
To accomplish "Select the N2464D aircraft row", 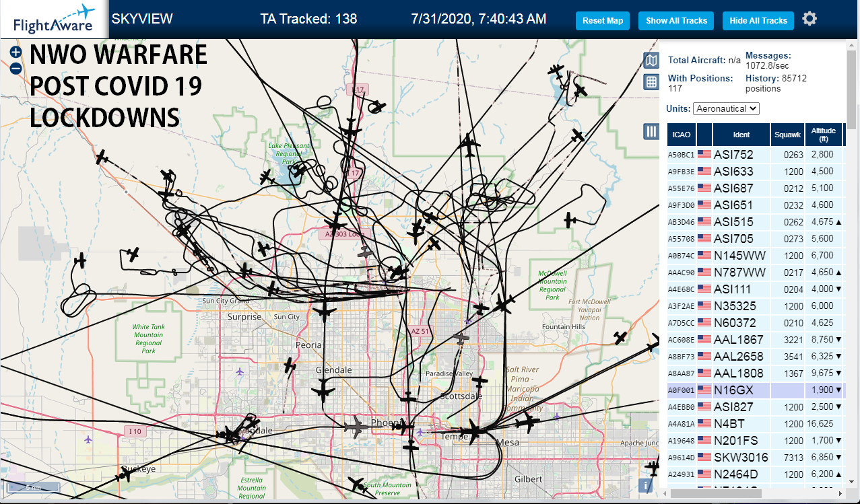I will click(756, 474).
